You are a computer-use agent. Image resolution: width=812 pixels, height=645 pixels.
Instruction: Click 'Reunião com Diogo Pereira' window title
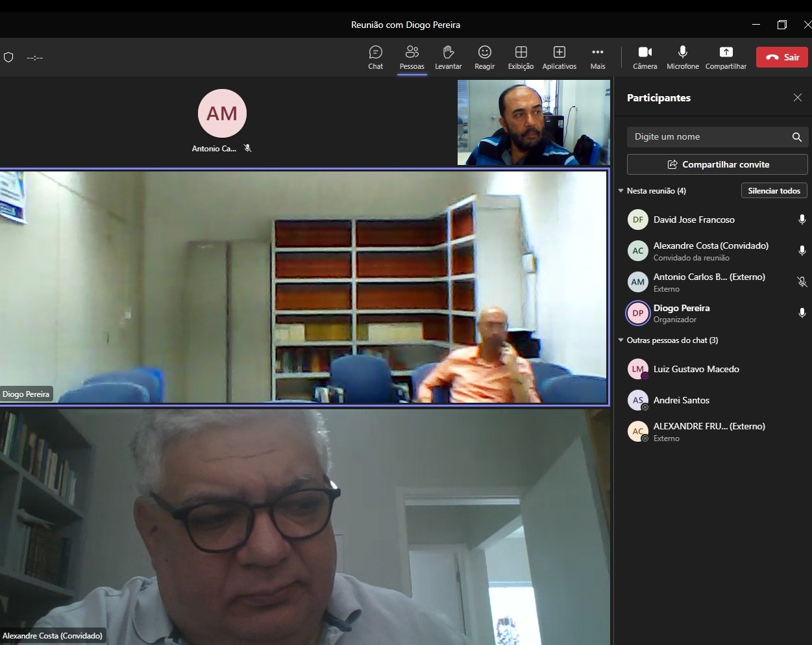[x=406, y=25]
